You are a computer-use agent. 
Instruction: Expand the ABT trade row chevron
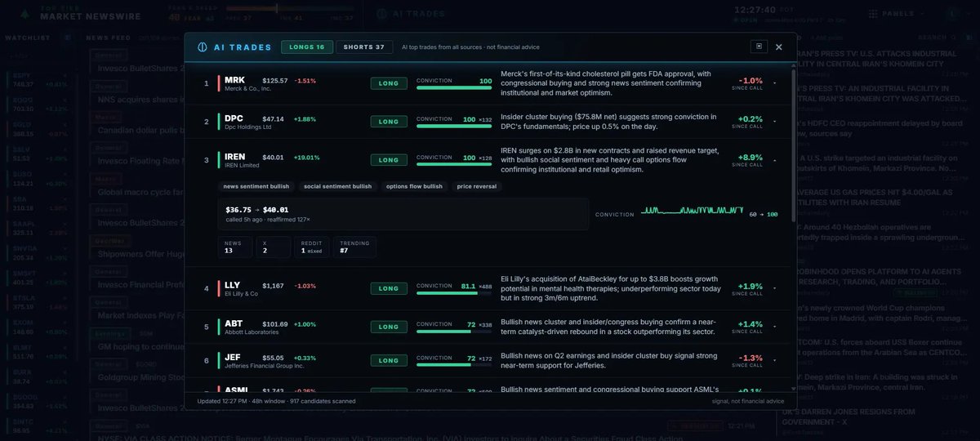(x=774, y=327)
